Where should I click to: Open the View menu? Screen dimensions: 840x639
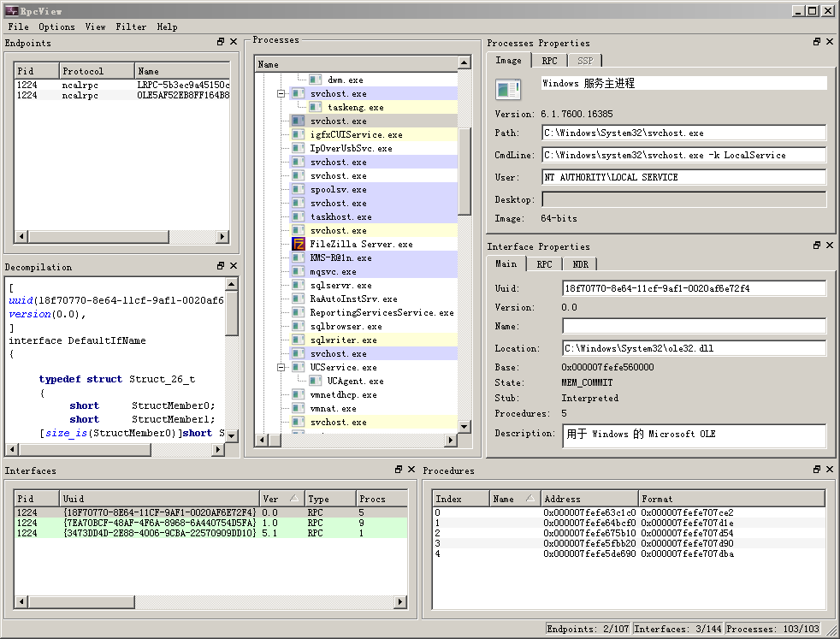(x=95, y=27)
